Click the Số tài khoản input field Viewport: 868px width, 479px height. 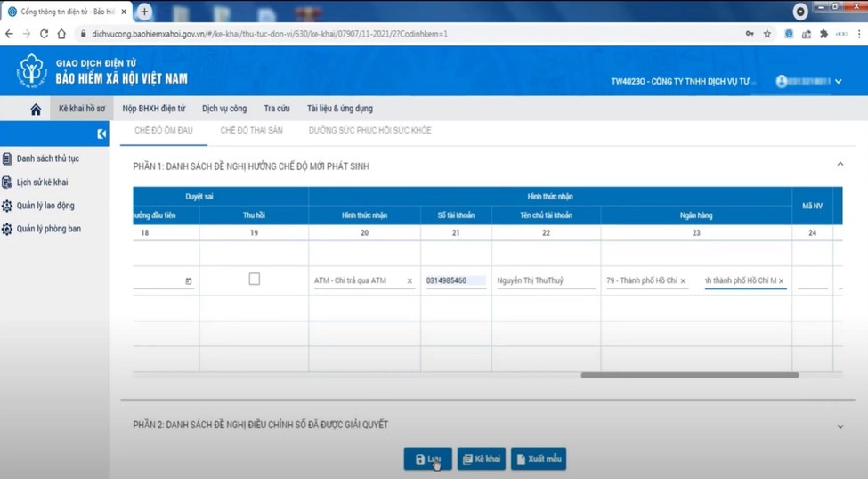pos(455,280)
